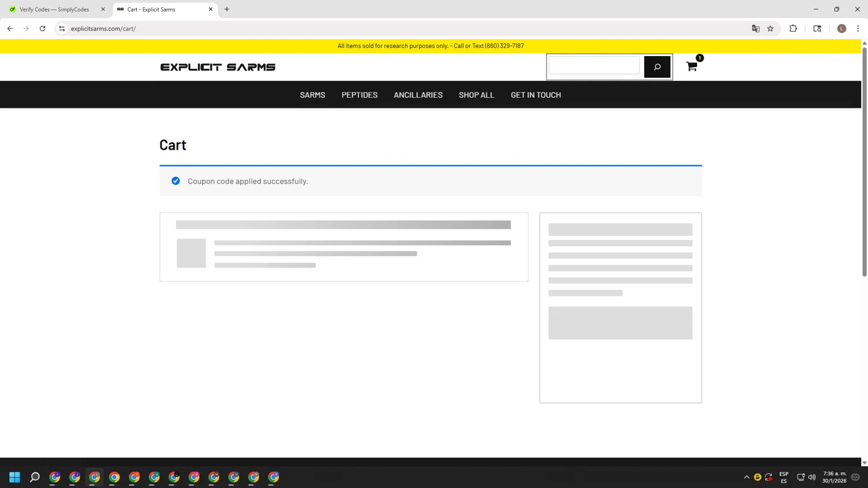Bookmark this page with the star icon
The image size is (868, 488).
(x=770, y=28)
